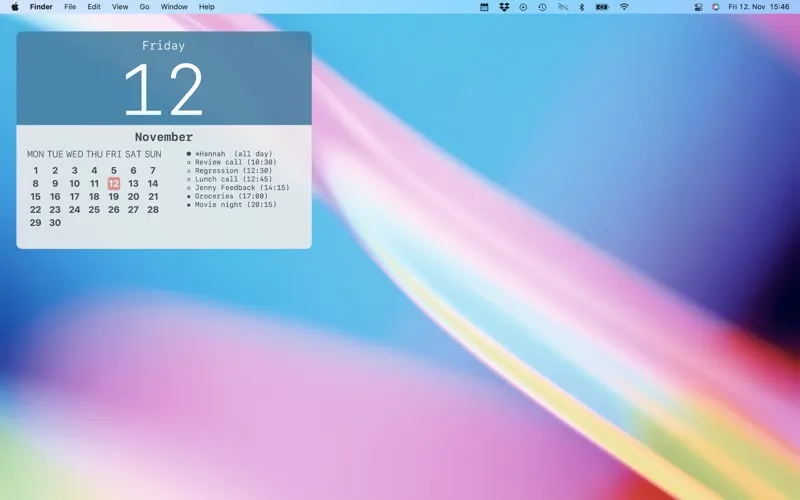Activate Siri from menu bar

pos(715,7)
